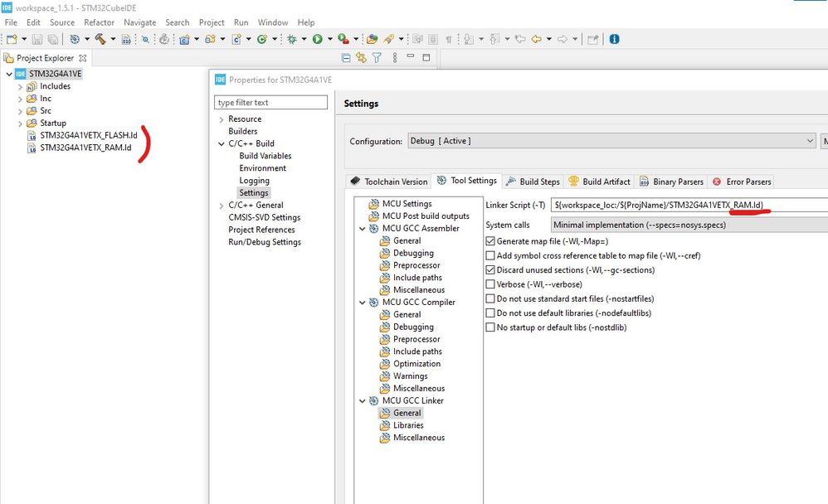The height and width of the screenshot is (504, 828).
Task: Click the type filter text field
Action: pyautogui.click(x=271, y=103)
